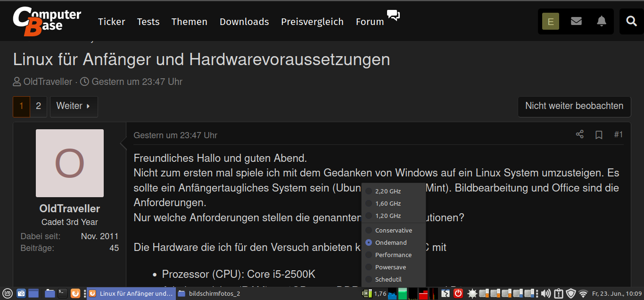
Task: Show desktop via panel icon
Action: [33, 293]
